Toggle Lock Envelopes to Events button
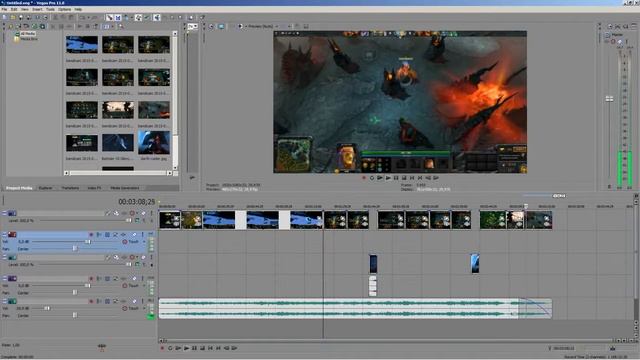This screenshot has height=360, width=640. coord(138,18)
